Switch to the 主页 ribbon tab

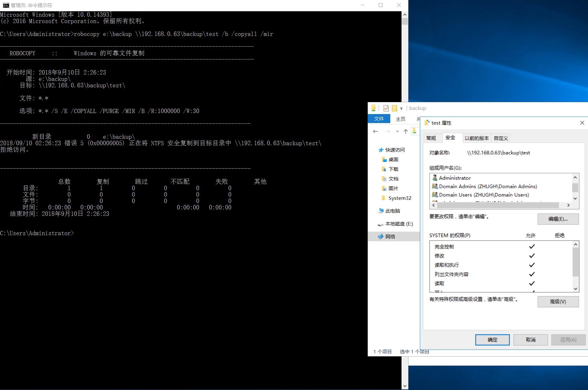401,119
